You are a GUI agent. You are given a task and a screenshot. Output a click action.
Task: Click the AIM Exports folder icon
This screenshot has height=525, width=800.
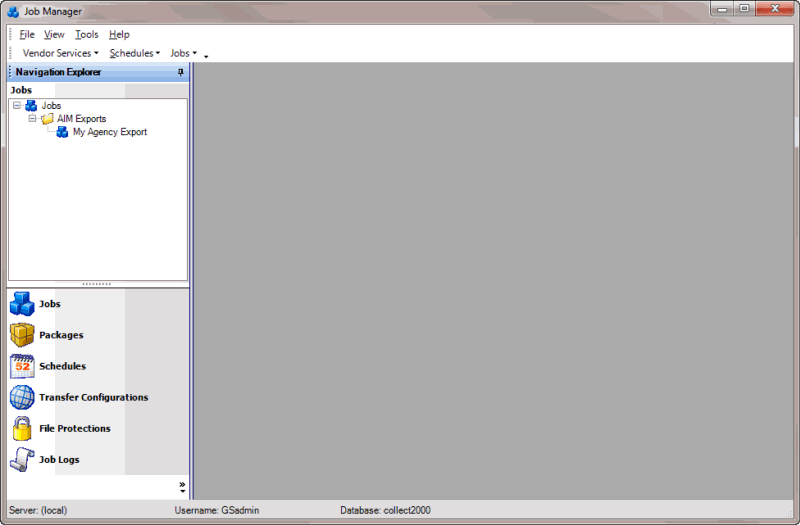47,119
